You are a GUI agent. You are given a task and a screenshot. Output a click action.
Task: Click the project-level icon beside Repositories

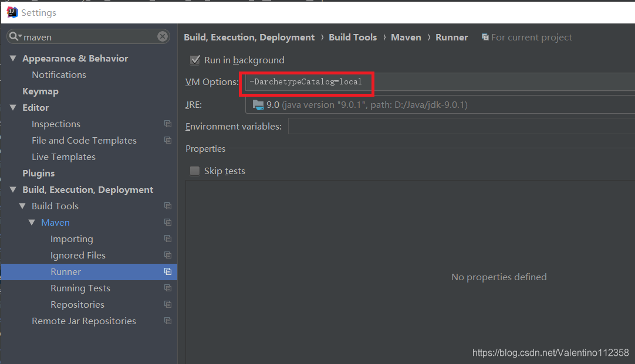(168, 304)
